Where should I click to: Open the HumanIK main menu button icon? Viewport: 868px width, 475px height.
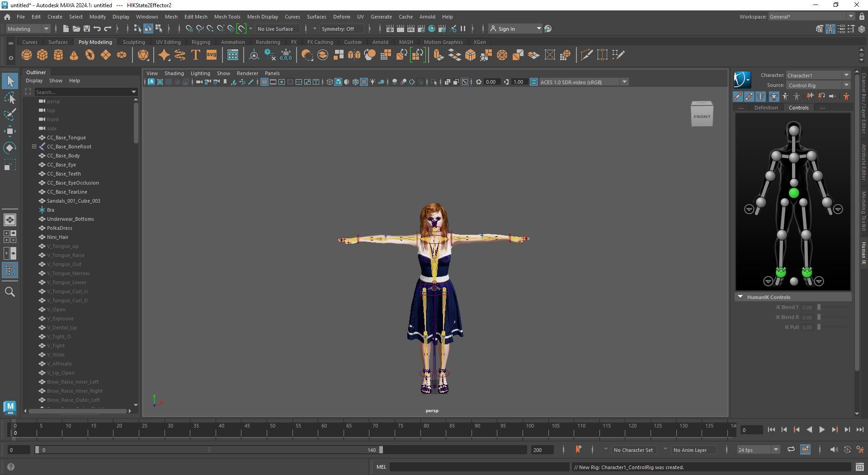(742, 80)
